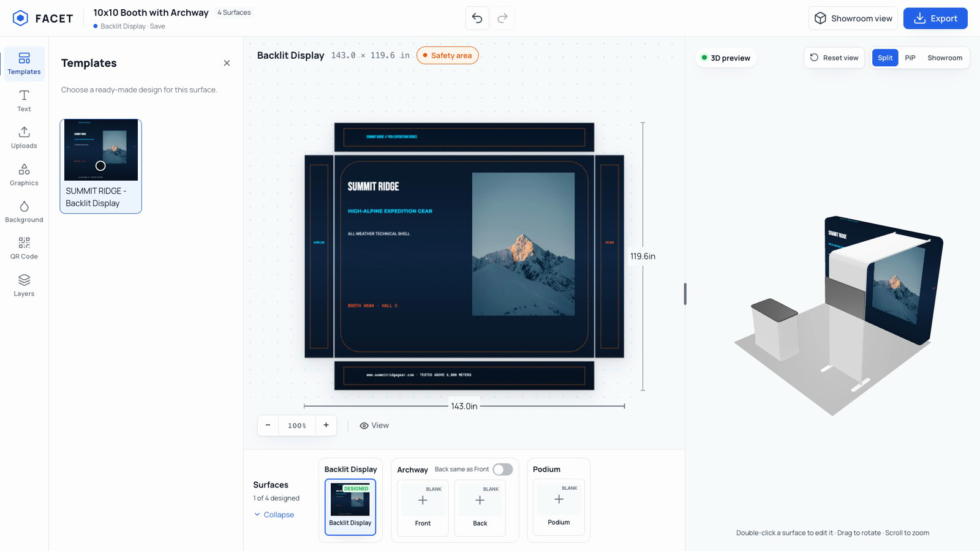Click the 4 Surfaces badge

click(x=234, y=12)
